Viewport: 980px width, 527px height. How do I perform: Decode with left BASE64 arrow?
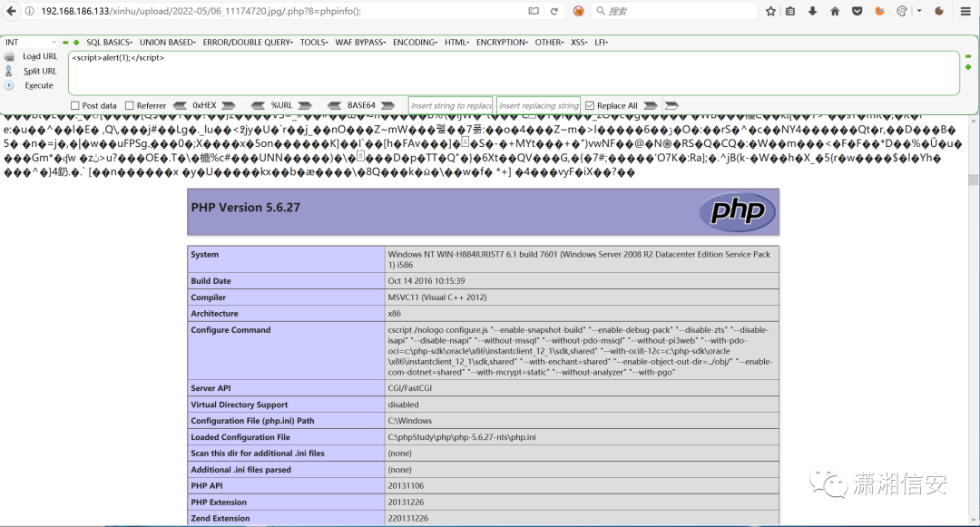pyautogui.click(x=334, y=105)
